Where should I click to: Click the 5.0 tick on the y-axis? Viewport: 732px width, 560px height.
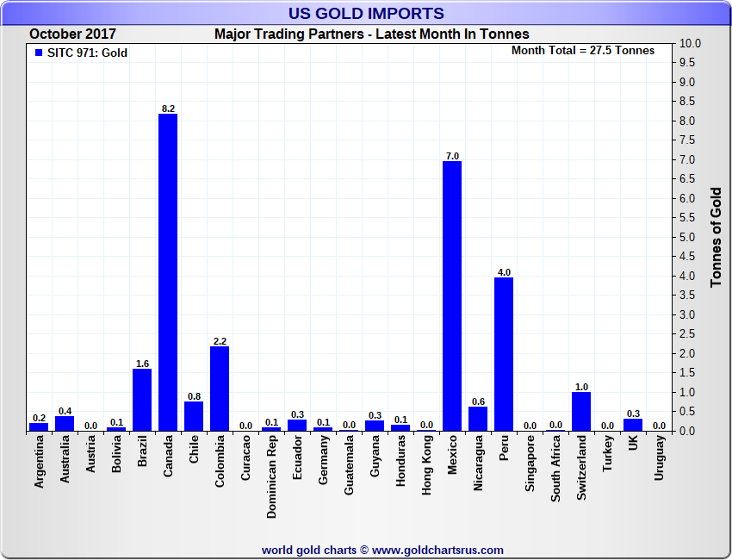point(687,237)
